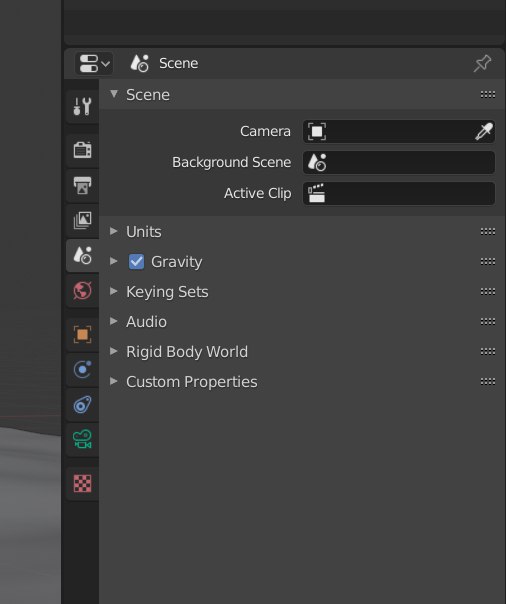Click the Camera field object icon
The image size is (506, 604).
click(317, 132)
